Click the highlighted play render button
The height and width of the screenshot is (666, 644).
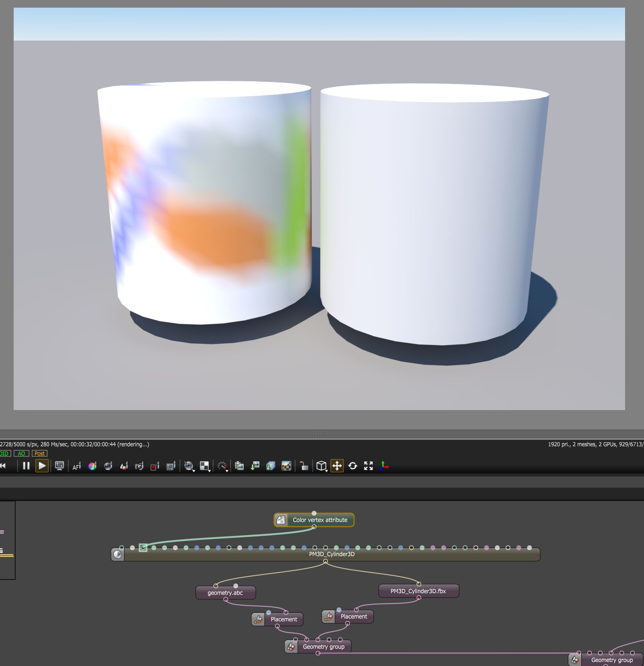coord(42,466)
